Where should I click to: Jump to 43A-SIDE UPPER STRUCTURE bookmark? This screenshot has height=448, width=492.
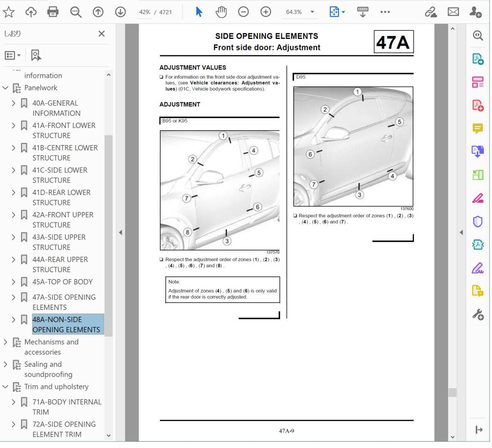tap(59, 242)
